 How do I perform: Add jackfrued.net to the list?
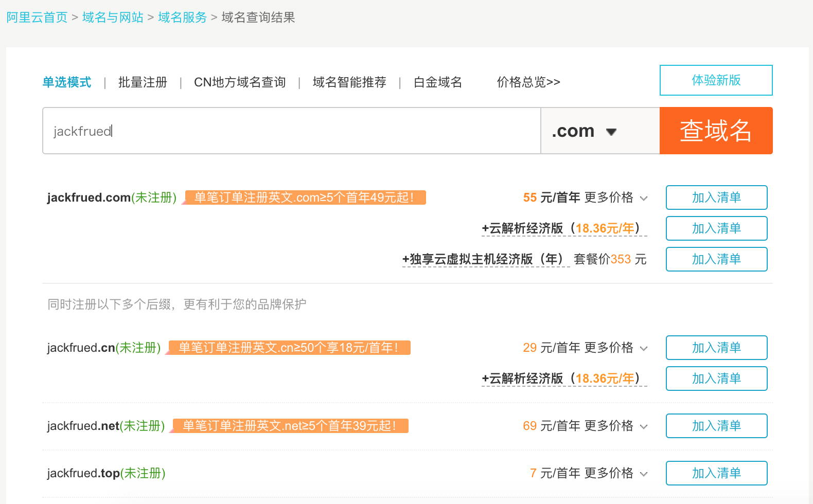coord(716,426)
